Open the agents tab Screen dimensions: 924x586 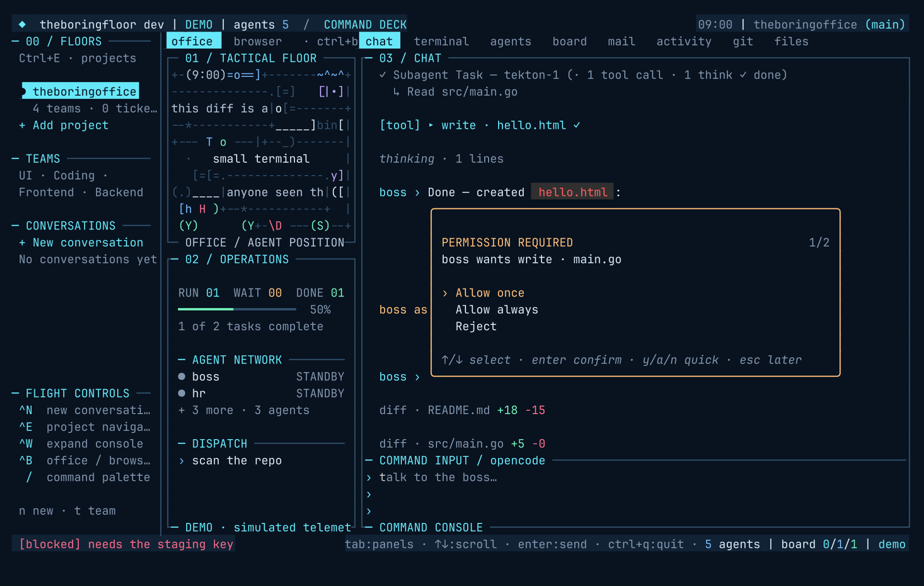(x=511, y=41)
